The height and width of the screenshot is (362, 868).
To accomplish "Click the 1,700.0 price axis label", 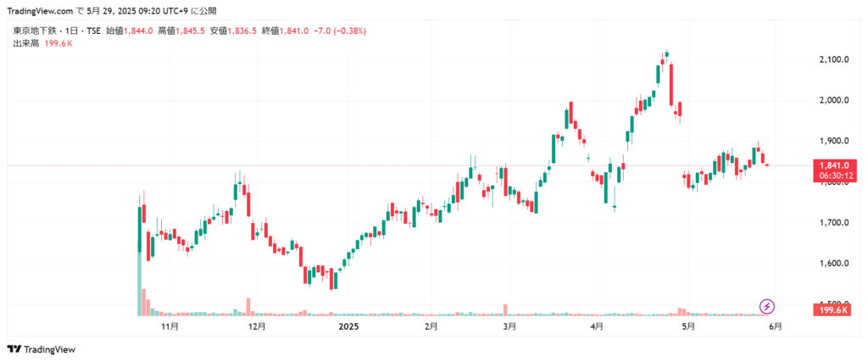I will 834,222.
